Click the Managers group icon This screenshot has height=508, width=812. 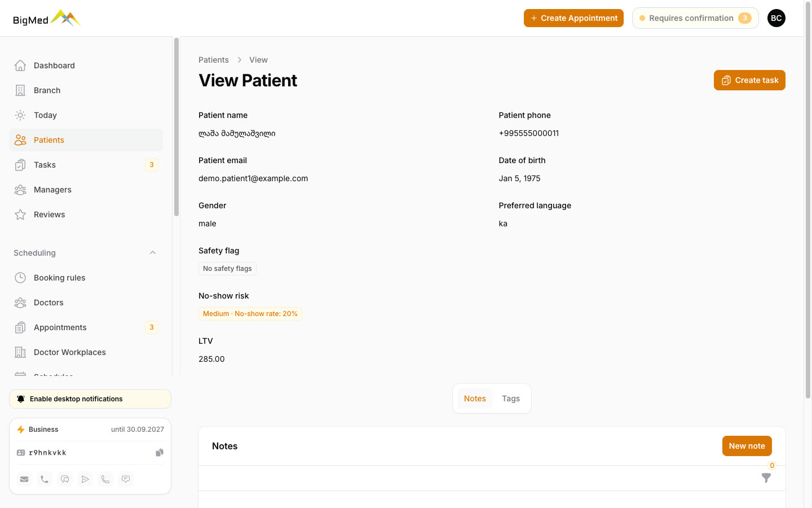pos(20,190)
